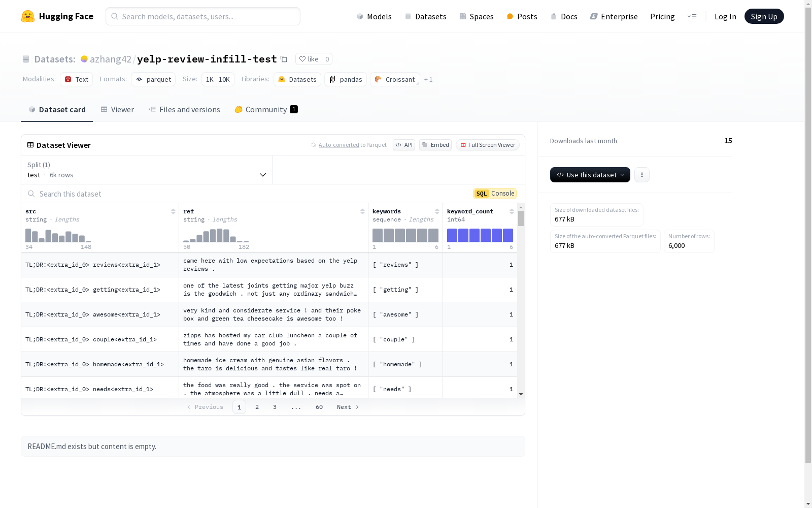
Task: Select the src cell with homemade<extra_id_1>
Action: pos(100,364)
